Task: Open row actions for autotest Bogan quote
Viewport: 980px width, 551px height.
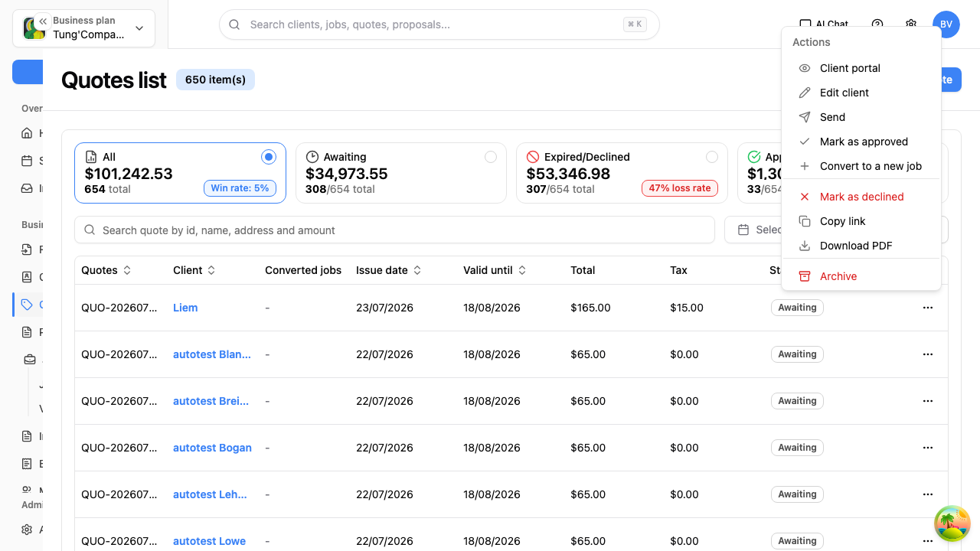Action: coord(928,448)
